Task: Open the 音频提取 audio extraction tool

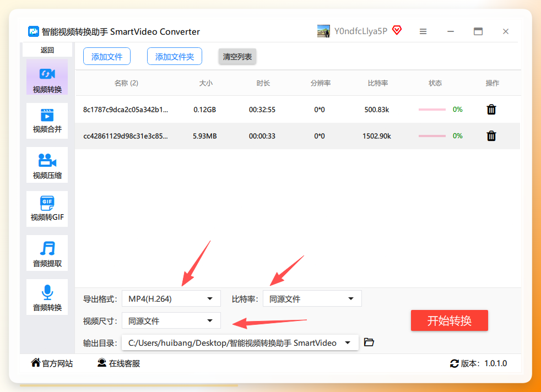Action: 47,253
